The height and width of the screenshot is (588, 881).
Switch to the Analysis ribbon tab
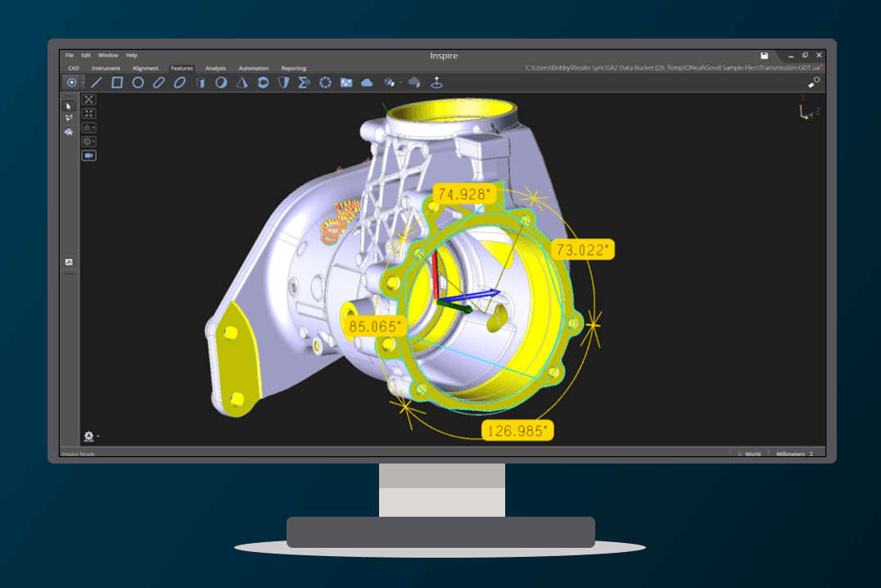(x=215, y=68)
